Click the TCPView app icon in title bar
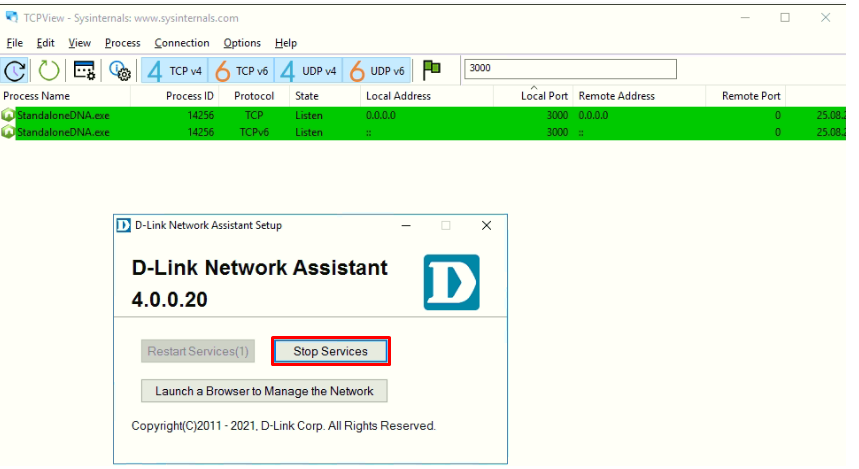859x469 pixels. tap(11, 18)
